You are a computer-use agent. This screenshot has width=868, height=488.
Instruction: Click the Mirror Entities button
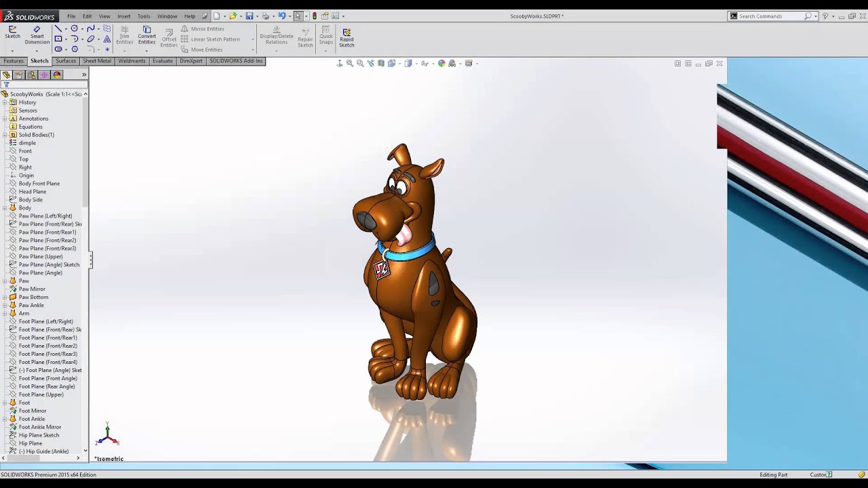(x=202, y=29)
